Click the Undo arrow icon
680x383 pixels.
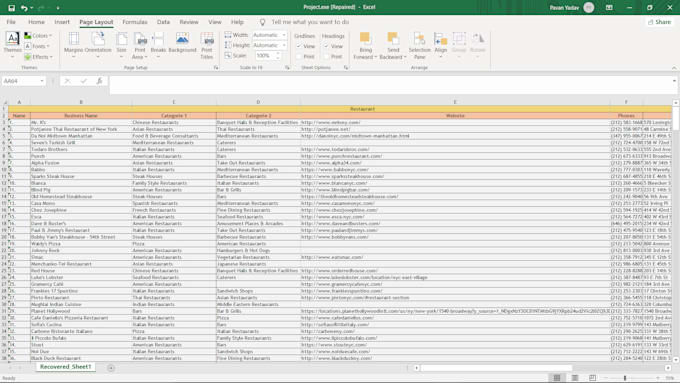click(24, 8)
